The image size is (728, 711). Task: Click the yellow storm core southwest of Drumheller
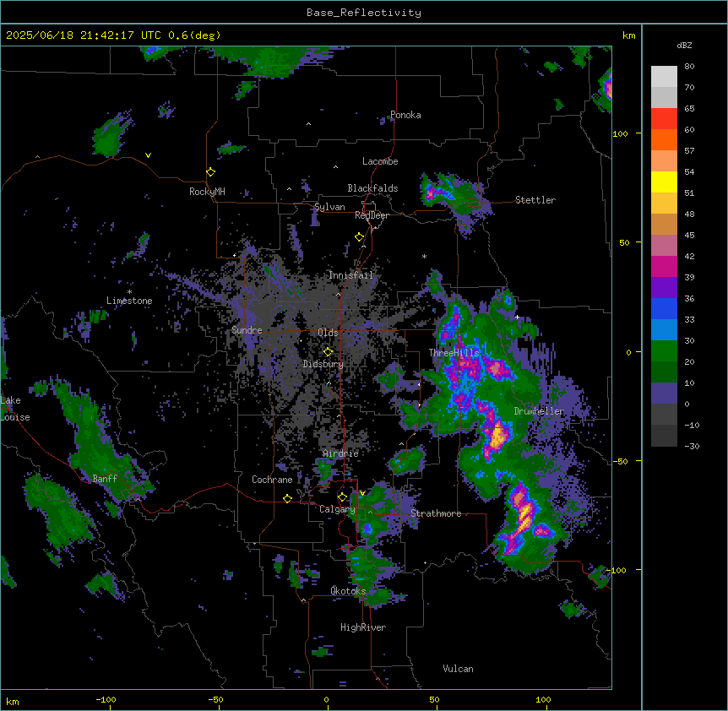pyautogui.click(x=497, y=437)
